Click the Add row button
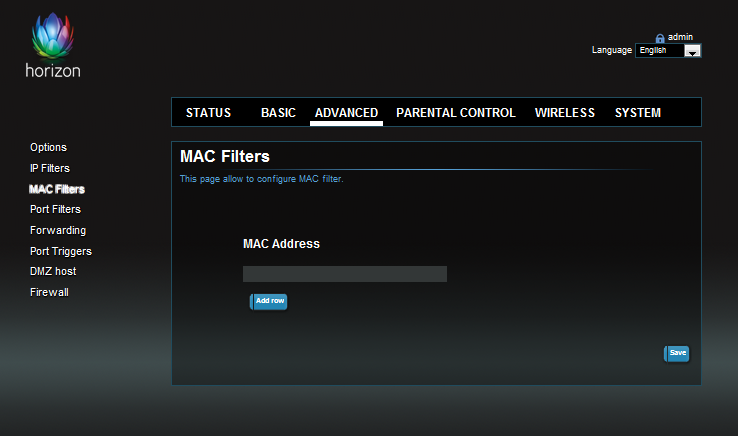The width and height of the screenshot is (738, 436). click(x=268, y=301)
